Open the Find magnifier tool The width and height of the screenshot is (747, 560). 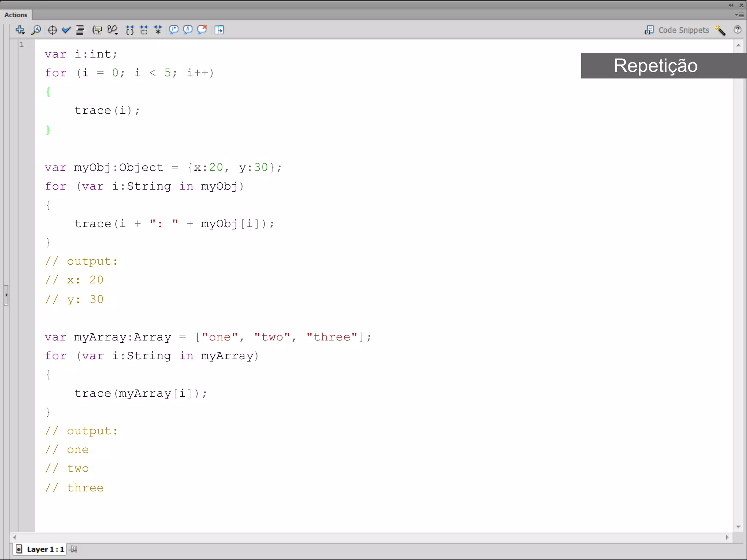click(36, 30)
